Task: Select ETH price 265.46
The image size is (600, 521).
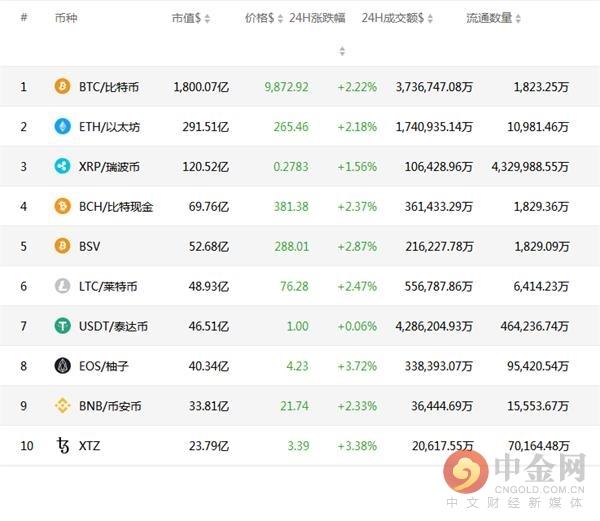Action: click(x=291, y=127)
